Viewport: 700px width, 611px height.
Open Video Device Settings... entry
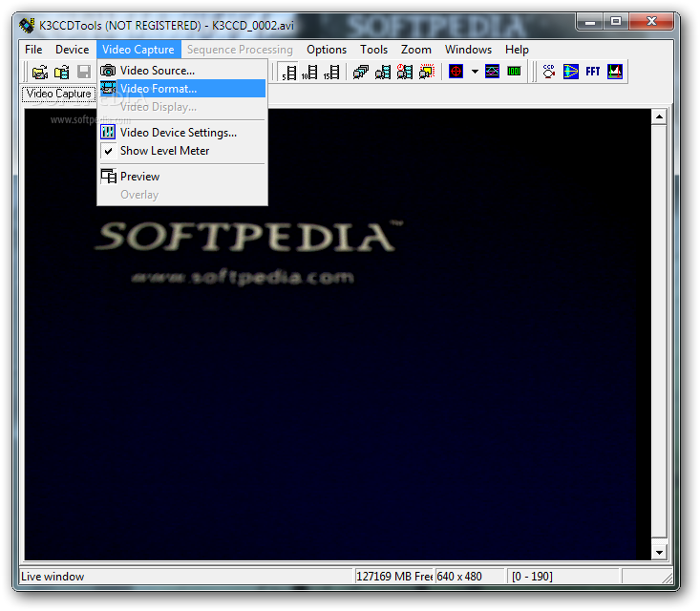[x=182, y=133]
